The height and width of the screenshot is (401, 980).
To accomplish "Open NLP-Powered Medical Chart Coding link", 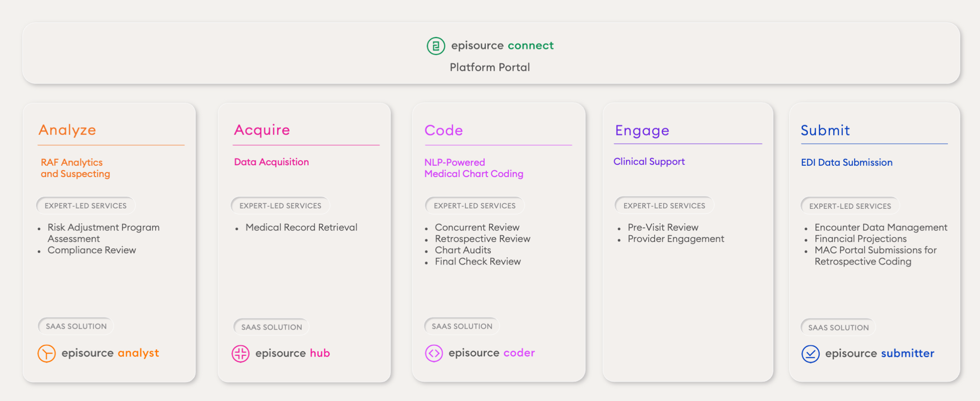I will tap(474, 168).
